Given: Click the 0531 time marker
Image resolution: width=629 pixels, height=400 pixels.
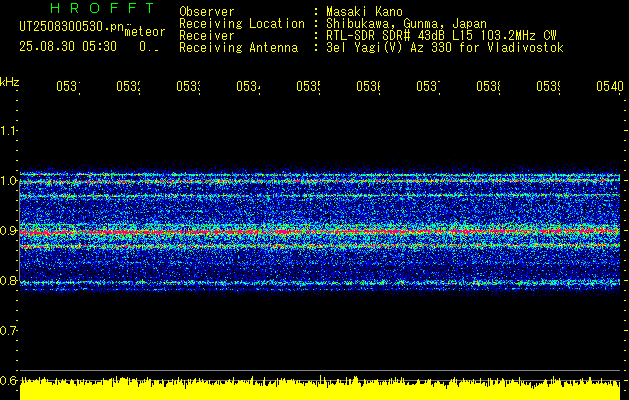Looking at the screenshot, I should click(68, 86).
